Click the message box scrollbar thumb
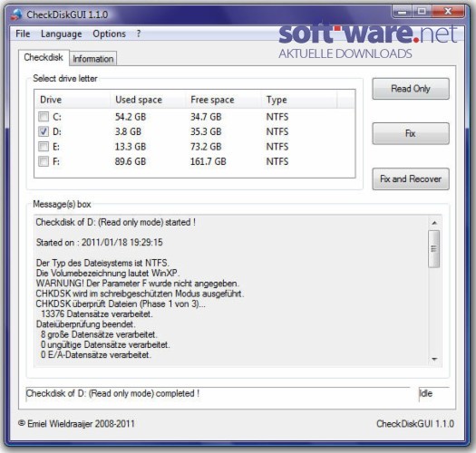 pos(434,249)
